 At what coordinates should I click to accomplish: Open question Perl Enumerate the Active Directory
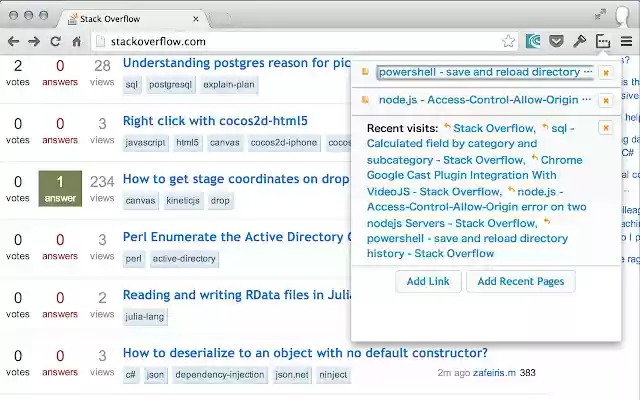tap(237, 237)
